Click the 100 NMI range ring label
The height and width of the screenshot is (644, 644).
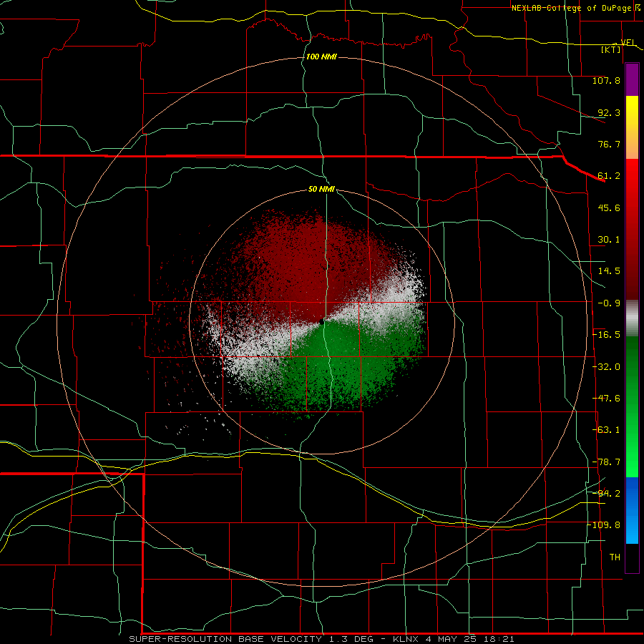[321, 57]
